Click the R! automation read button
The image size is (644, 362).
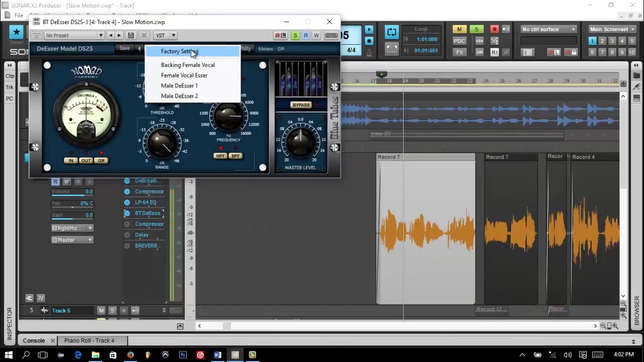[495, 52]
